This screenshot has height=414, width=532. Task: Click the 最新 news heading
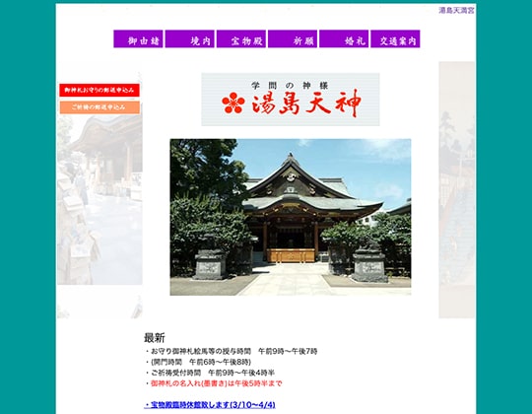point(155,338)
